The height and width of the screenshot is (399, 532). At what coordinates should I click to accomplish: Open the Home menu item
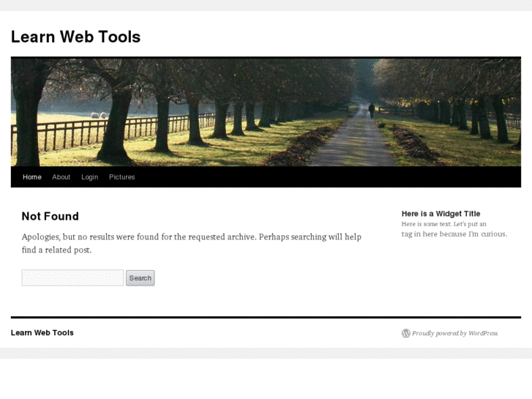coord(32,177)
